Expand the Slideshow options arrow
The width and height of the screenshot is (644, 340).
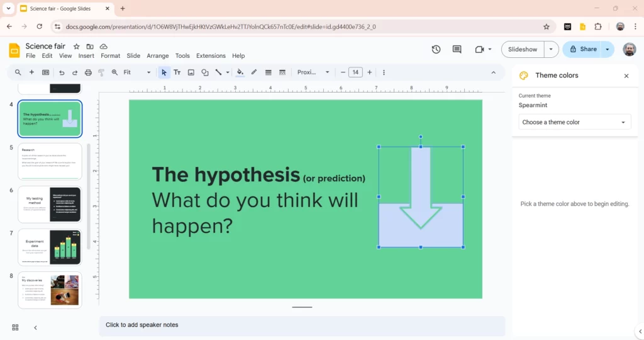pyautogui.click(x=551, y=49)
